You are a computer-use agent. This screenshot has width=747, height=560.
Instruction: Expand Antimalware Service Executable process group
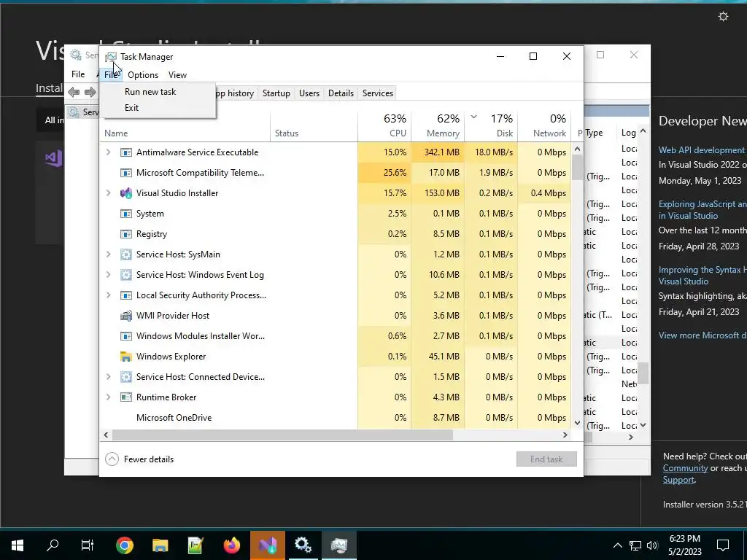pos(108,152)
